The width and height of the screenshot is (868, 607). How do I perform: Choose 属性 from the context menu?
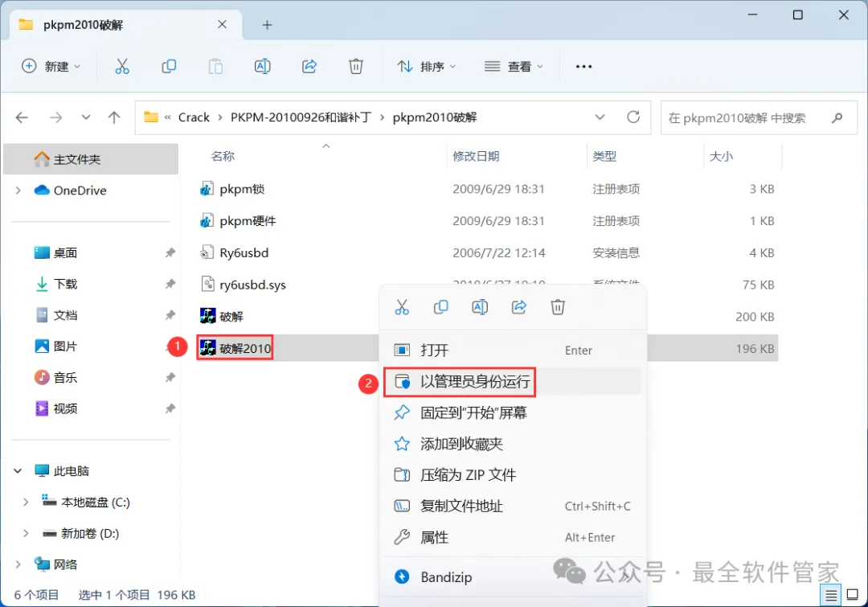click(513, 537)
